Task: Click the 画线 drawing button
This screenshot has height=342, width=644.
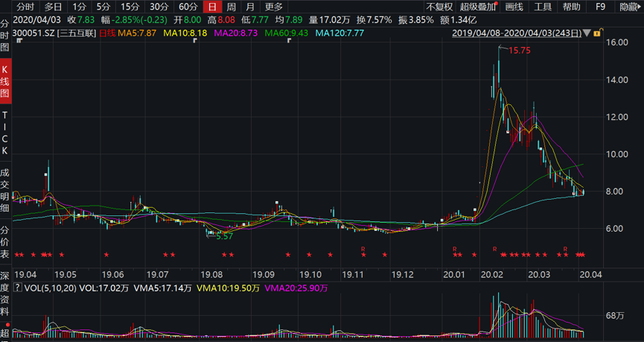Action: [x=514, y=7]
